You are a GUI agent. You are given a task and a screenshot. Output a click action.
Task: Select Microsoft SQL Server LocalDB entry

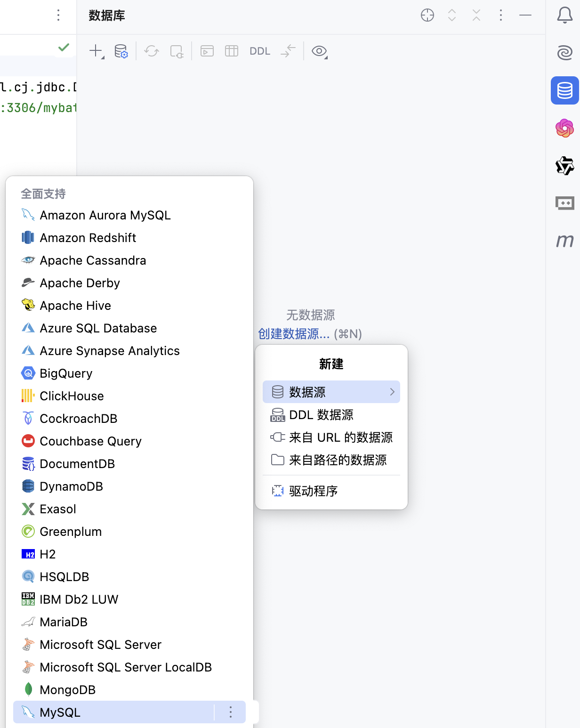[129, 667]
